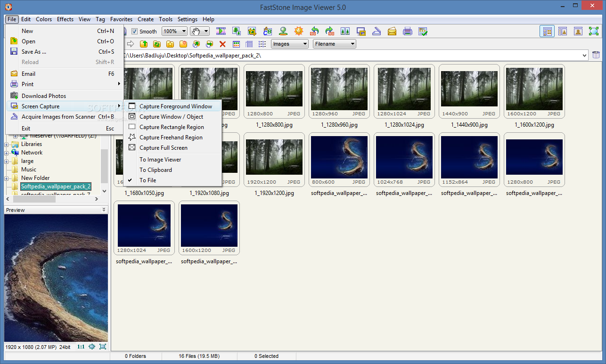Click the Slideshow icon in the toolbar
Screen dimensions: 606x364
point(221,32)
